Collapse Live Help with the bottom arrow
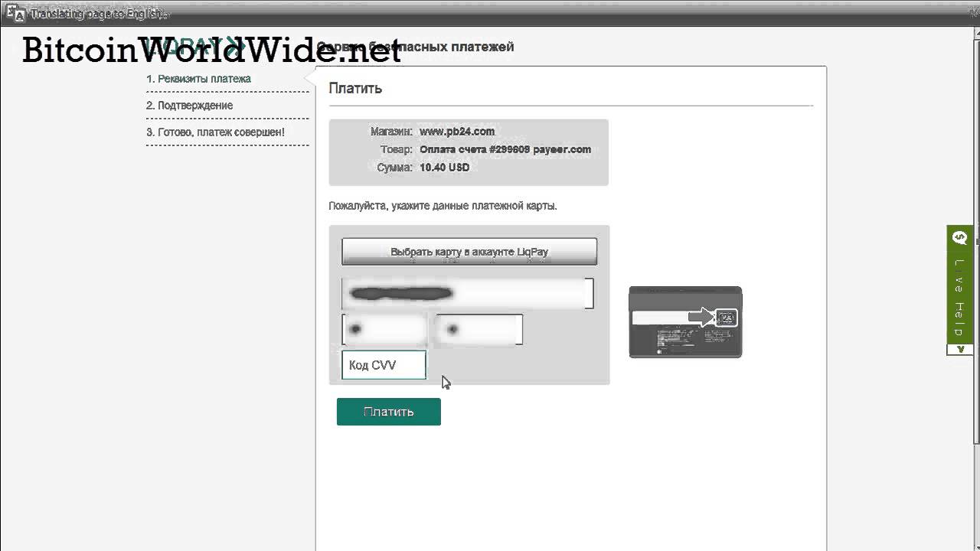980x551 pixels. pyautogui.click(x=960, y=349)
